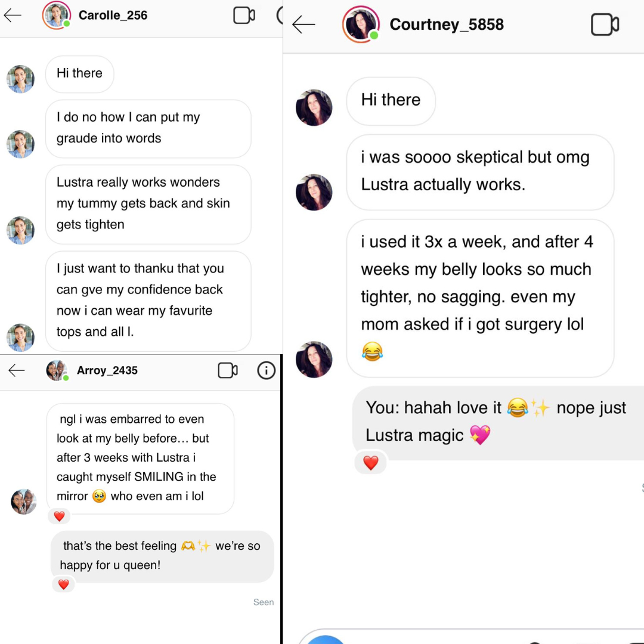Tap back arrow in Carolle_256 chat
This screenshot has height=644, width=644.
coord(13,16)
